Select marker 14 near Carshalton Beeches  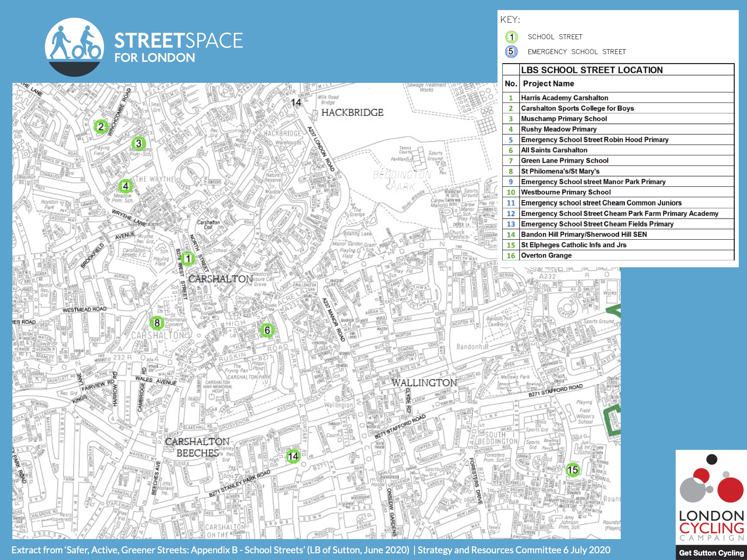pyautogui.click(x=293, y=456)
